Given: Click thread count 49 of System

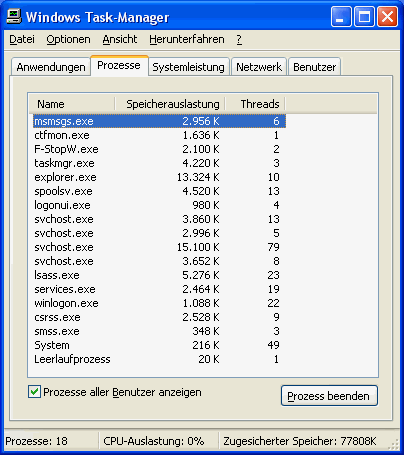Looking at the screenshot, I should coord(273,345).
